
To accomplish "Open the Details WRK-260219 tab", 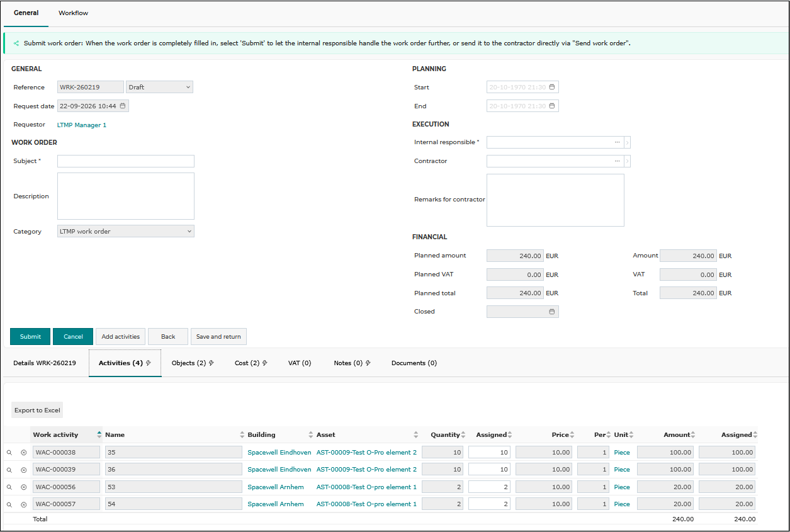I will click(x=45, y=363).
